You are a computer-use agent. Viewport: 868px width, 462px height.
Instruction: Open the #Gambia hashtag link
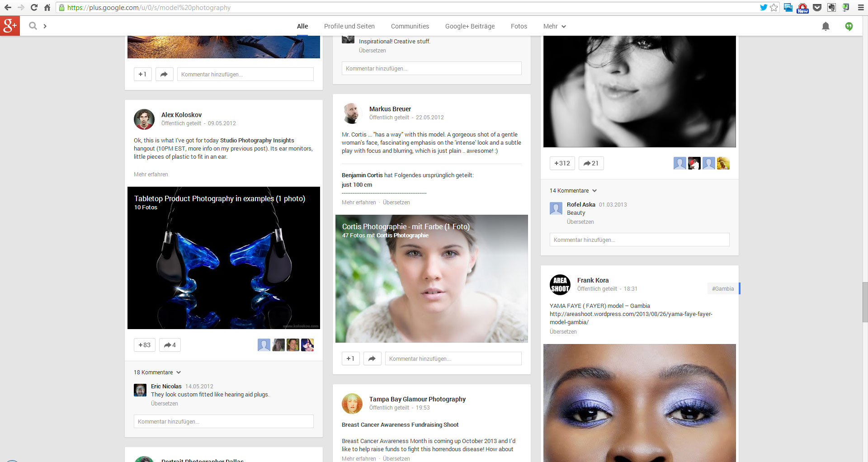722,289
